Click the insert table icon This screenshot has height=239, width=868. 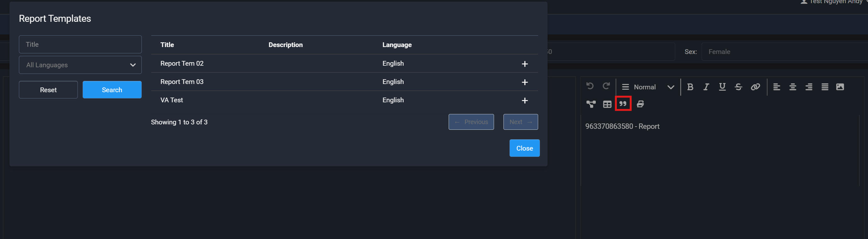[x=607, y=104]
